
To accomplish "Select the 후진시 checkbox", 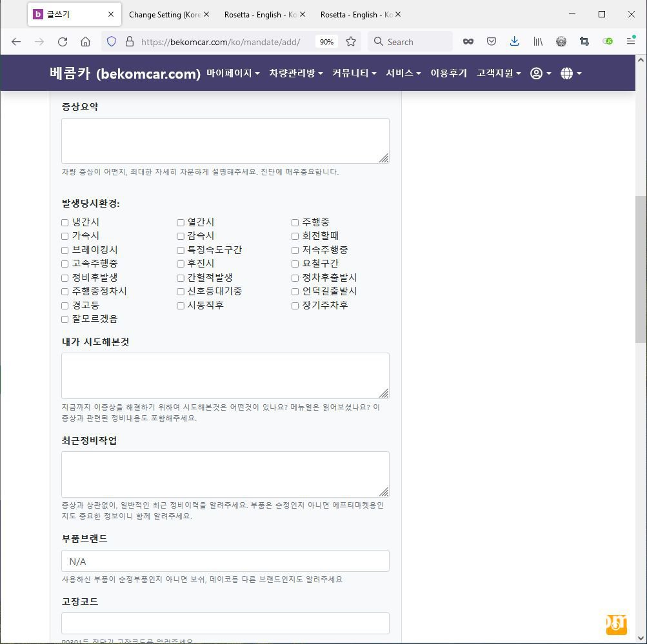I will (x=181, y=264).
